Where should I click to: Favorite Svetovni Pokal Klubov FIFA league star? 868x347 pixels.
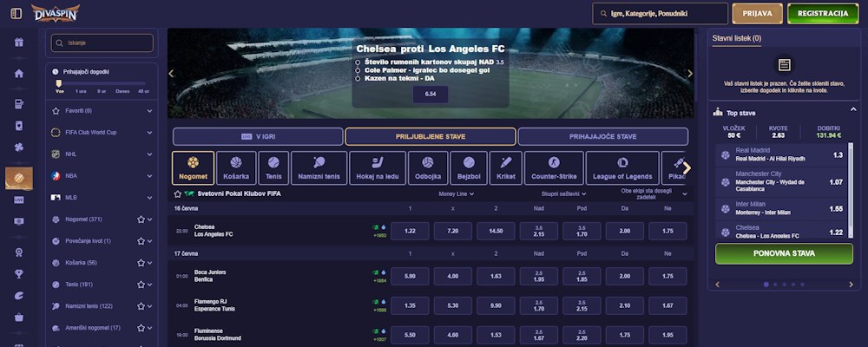pyautogui.click(x=178, y=194)
